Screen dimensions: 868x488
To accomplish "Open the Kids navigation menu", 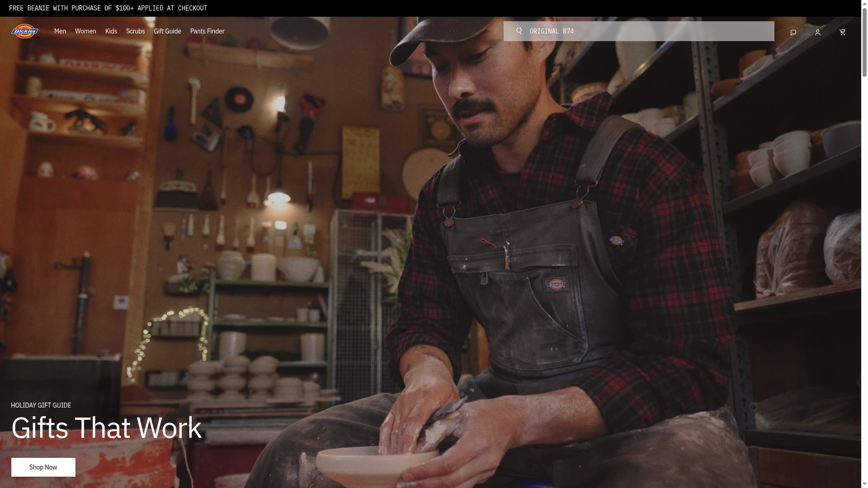I will tap(111, 31).
